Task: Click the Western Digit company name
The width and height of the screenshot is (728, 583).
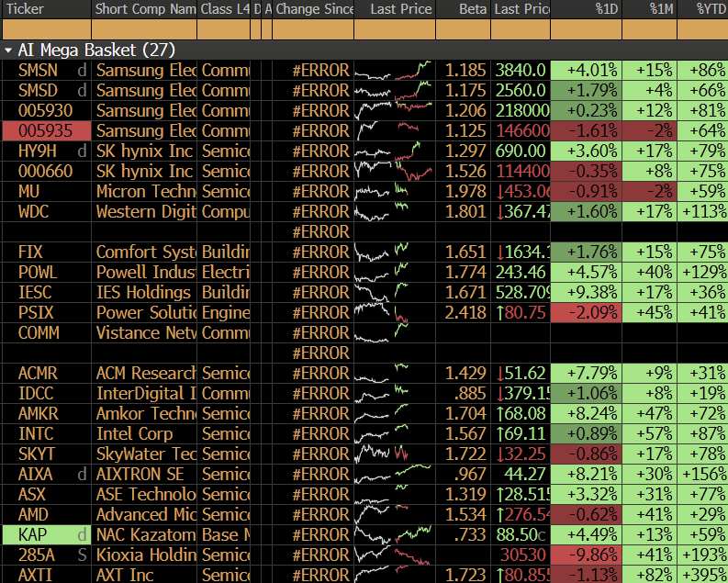Action: click(146, 212)
